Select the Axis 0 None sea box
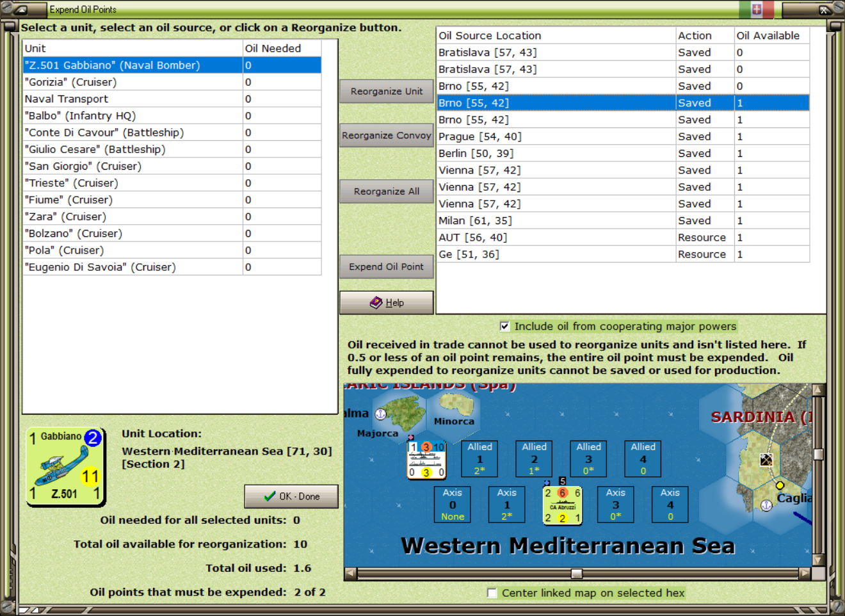Screen dimensions: 845x616 [x=452, y=505]
